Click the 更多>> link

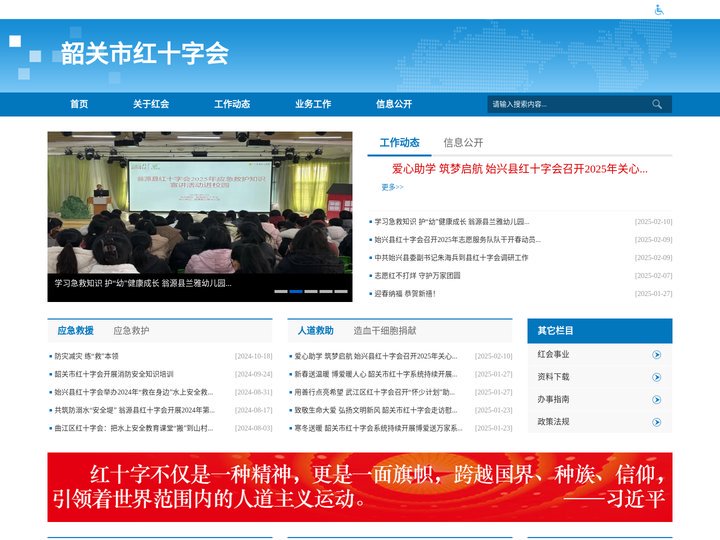pos(392,187)
